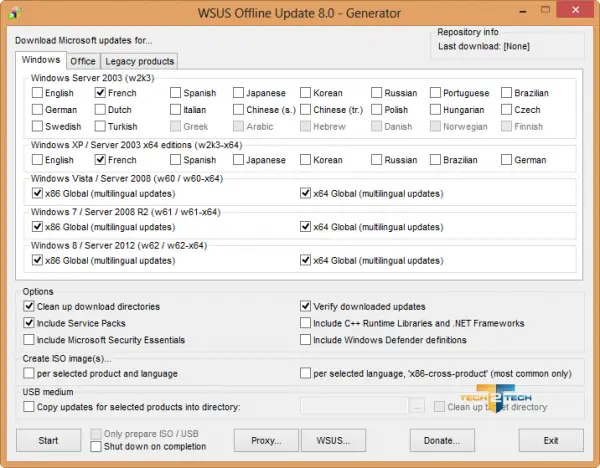This screenshot has width=600, height=468.
Task: Maximize the Generator window
Action: click(x=545, y=10)
